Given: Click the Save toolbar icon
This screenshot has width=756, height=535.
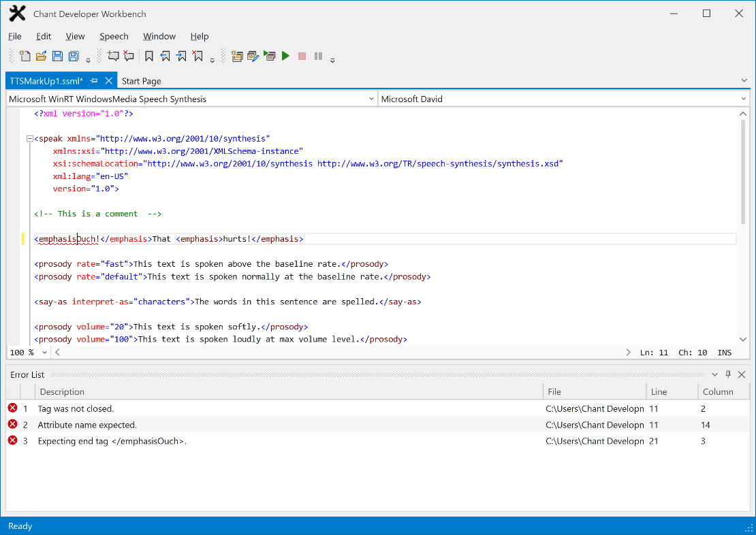Looking at the screenshot, I should tap(57, 56).
